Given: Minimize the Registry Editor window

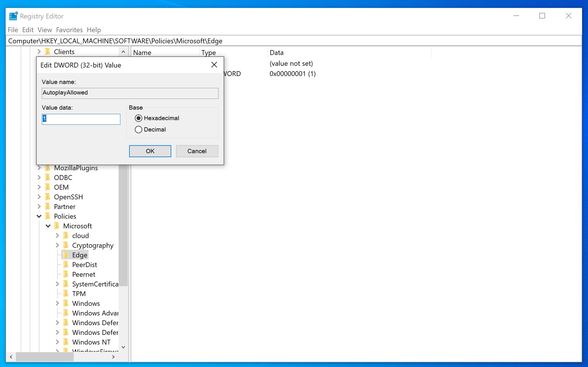Looking at the screenshot, I should tap(516, 16).
